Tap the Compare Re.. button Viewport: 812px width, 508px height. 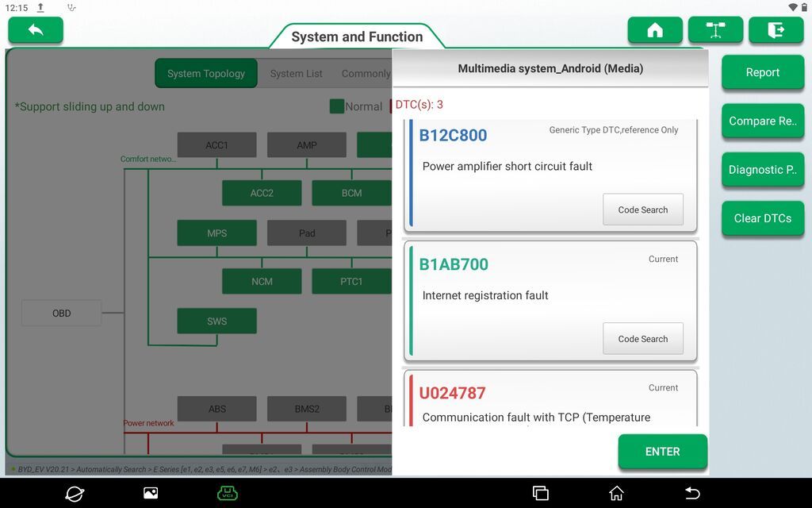763,121
